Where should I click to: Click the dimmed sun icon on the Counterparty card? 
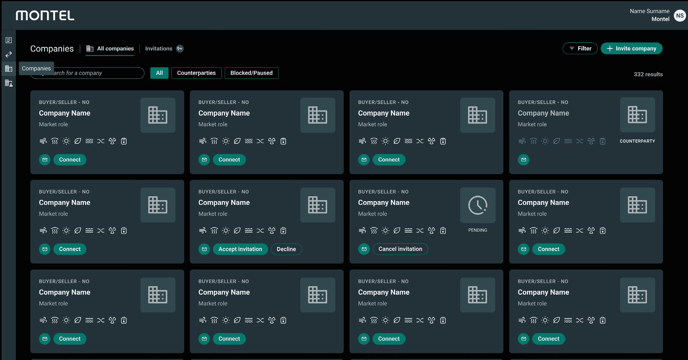(x=545, y=141)
